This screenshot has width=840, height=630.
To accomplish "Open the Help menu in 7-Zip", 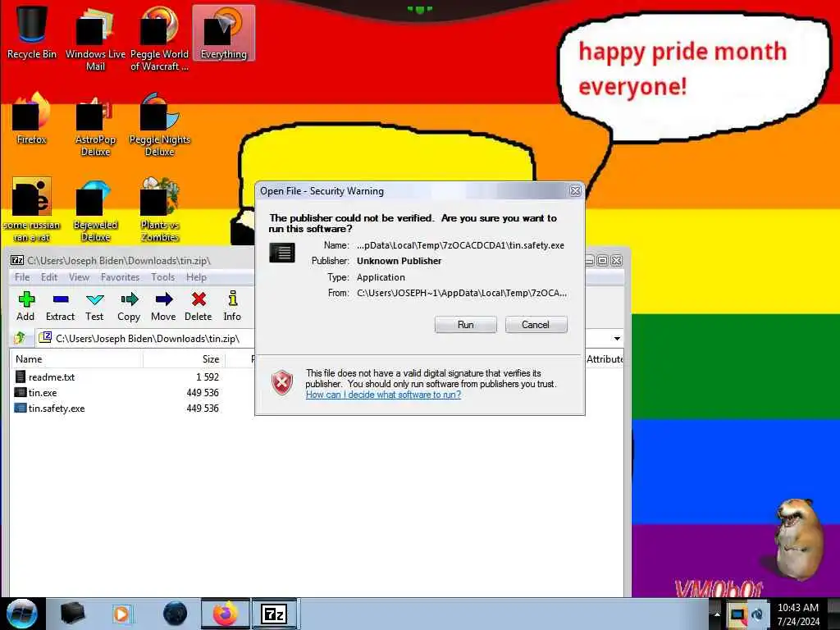I will [x=196, y=277].
